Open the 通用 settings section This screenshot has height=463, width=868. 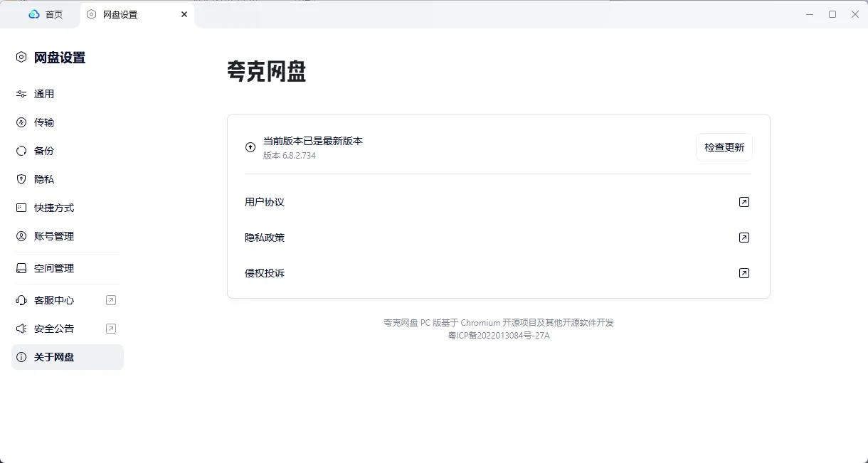(68, 94)
